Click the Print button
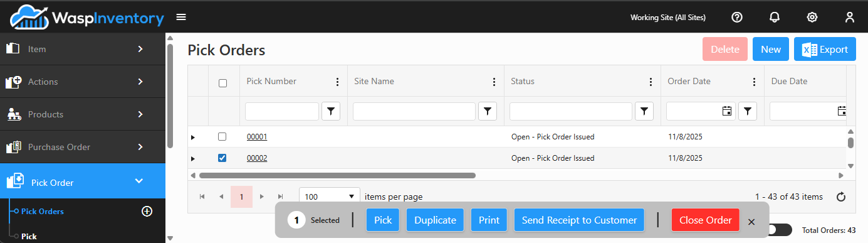Image resolution: width=868 pixels, height=243 pixels. click(x=489, y=220)
